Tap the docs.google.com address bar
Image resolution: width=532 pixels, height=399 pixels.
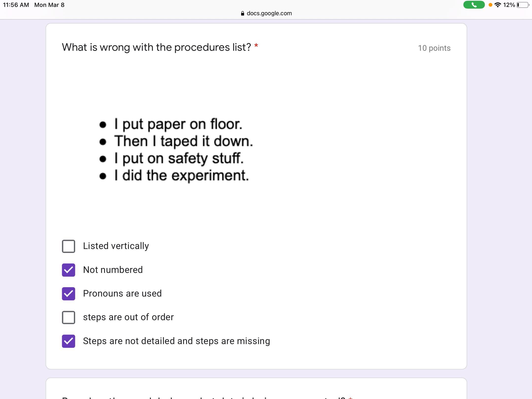click(x=266, y=13)
